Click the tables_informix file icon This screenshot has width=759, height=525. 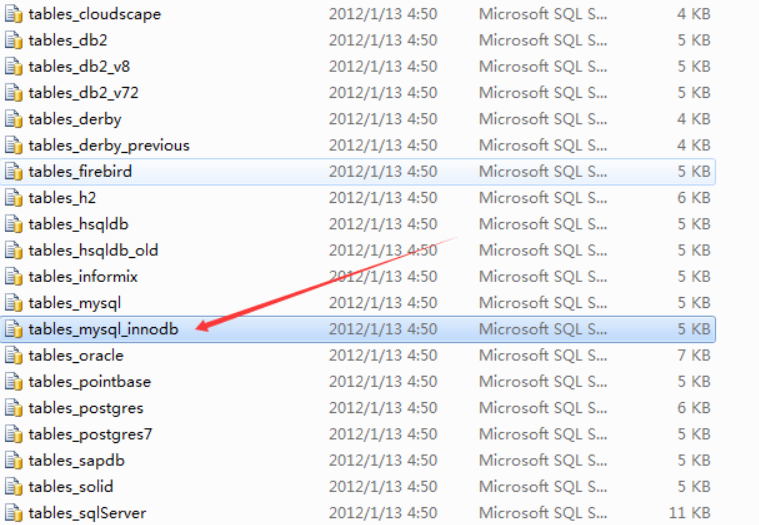tap(14, 276)
